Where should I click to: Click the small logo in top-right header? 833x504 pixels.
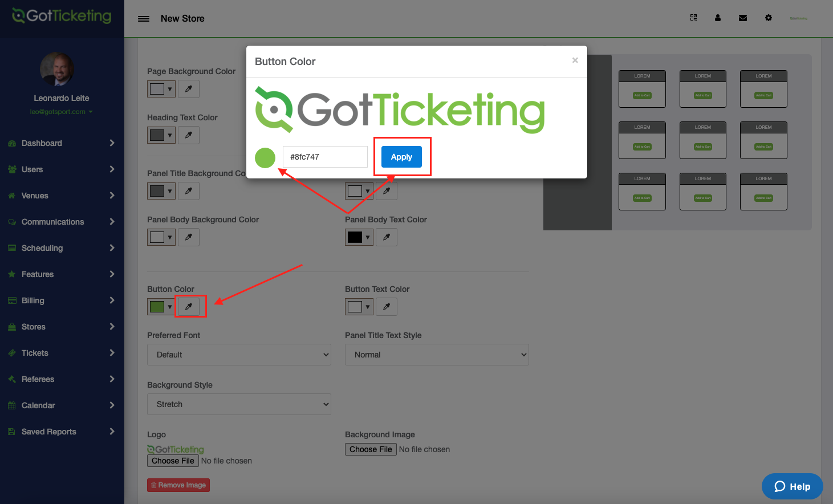click(798, 18)
